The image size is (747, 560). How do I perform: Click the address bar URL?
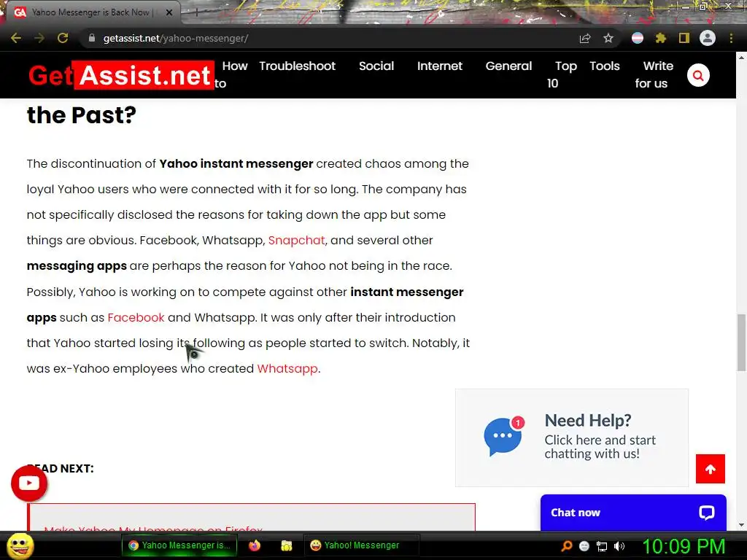tap(176, 38)
